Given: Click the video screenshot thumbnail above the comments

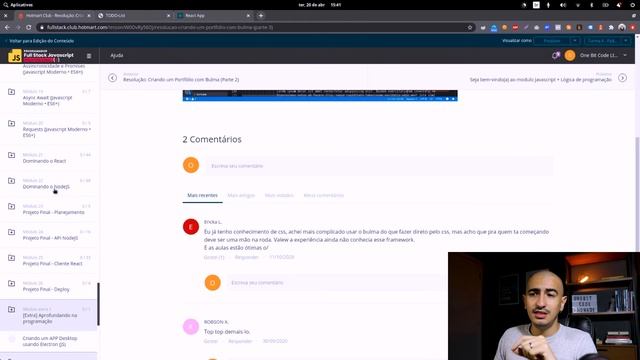Looking at the screenshot, I should pyautogui.click(x=320, y=96).
